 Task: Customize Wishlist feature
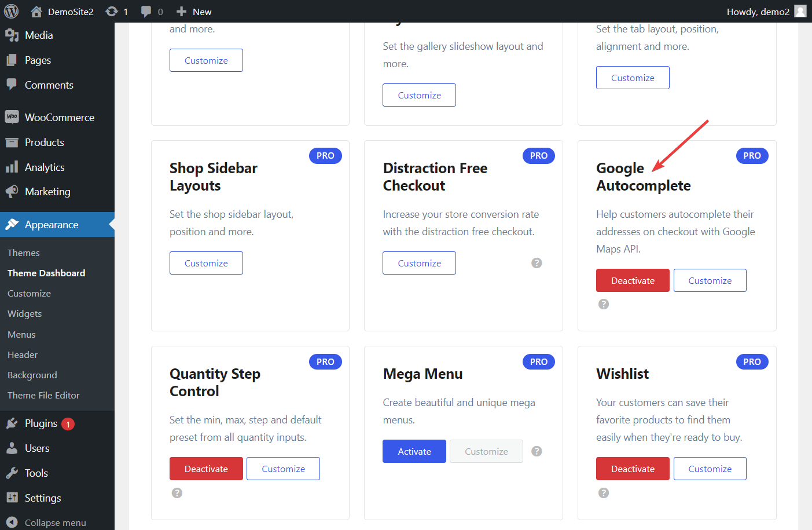[710, 469]
